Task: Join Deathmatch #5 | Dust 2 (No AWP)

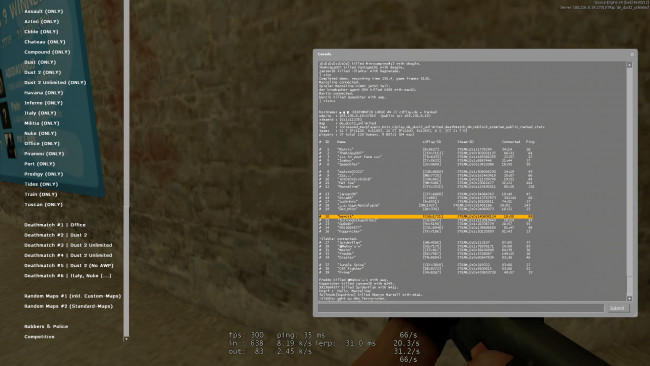Action: click(69, 265)
